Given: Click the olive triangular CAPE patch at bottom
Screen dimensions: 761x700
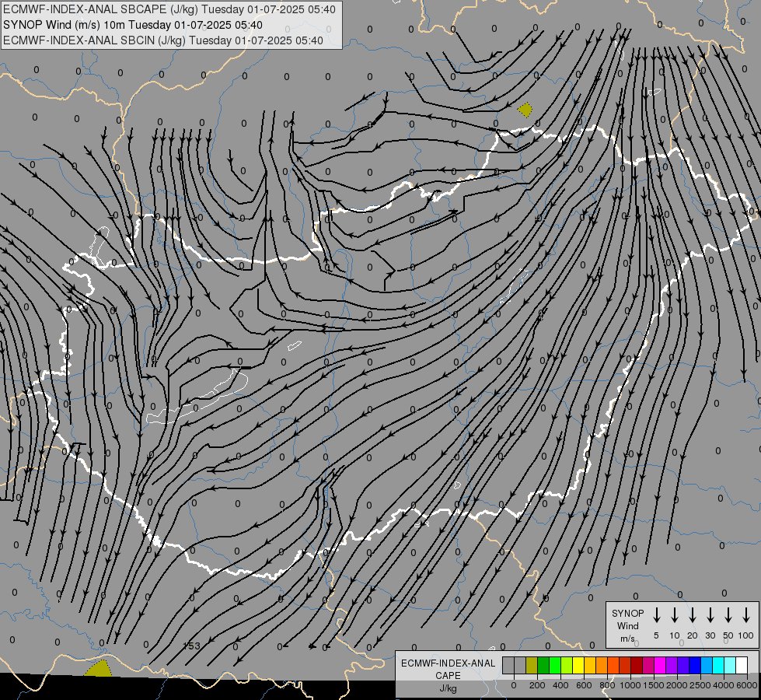Looking at the screenshot, I should click(99, 668).
